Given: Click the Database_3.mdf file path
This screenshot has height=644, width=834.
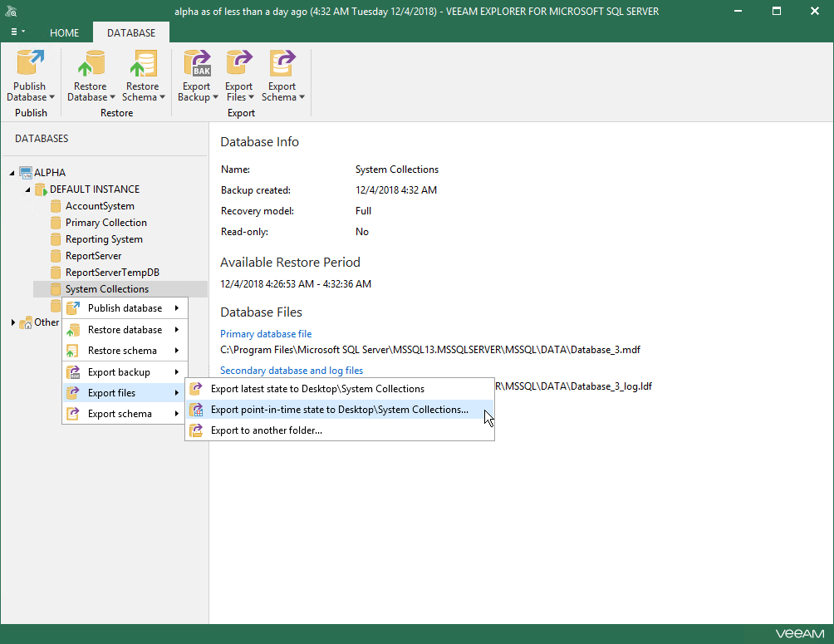Looking at the screenshot, I should [430, 350].
